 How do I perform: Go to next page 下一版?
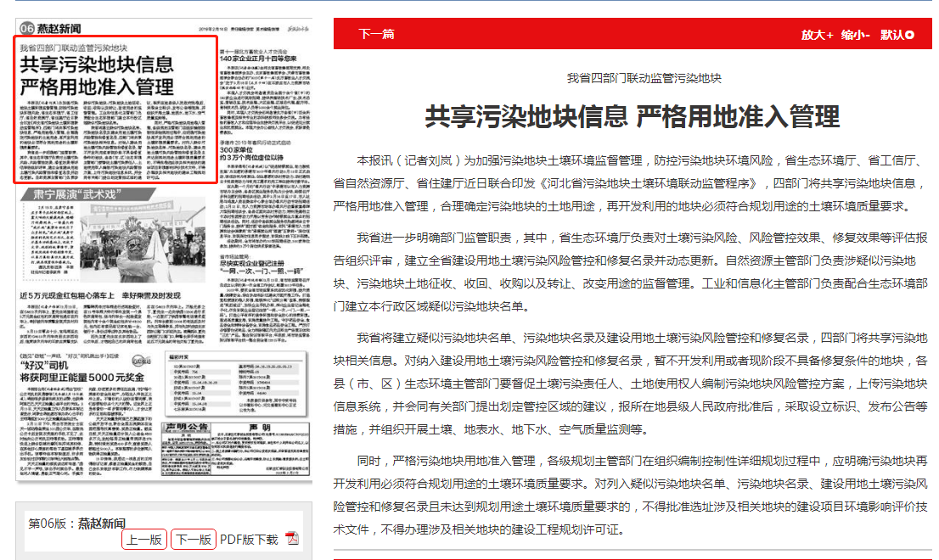click(193, 539)
